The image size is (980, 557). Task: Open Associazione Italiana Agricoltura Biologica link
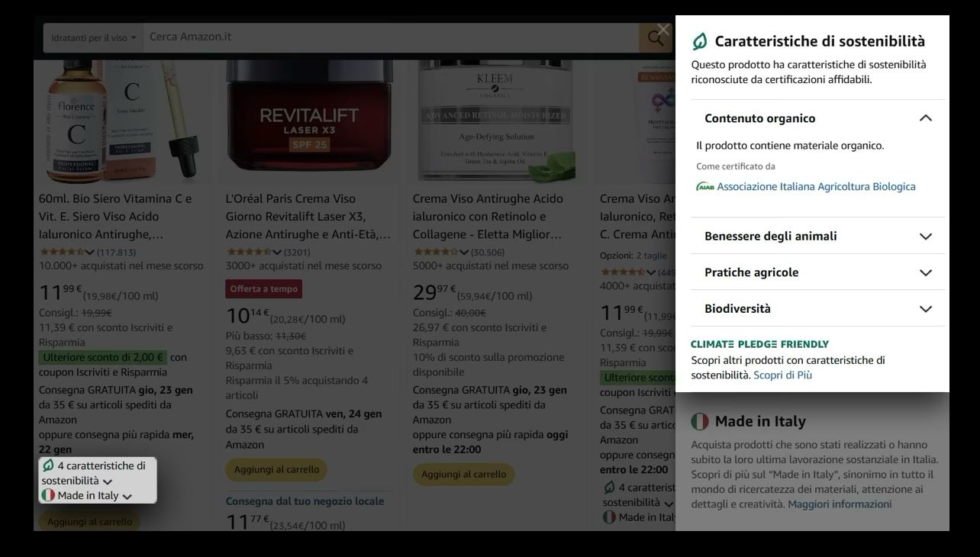click(816, 187)
